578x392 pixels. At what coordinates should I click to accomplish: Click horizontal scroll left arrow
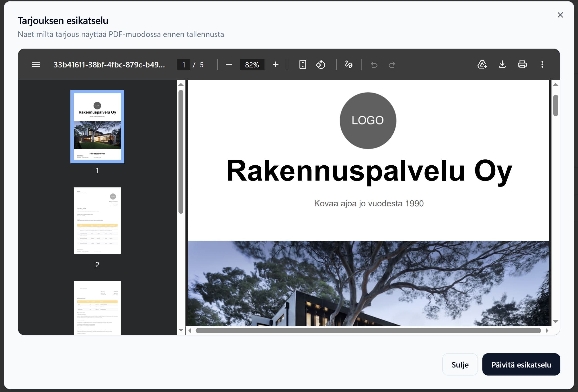point(190,330)
